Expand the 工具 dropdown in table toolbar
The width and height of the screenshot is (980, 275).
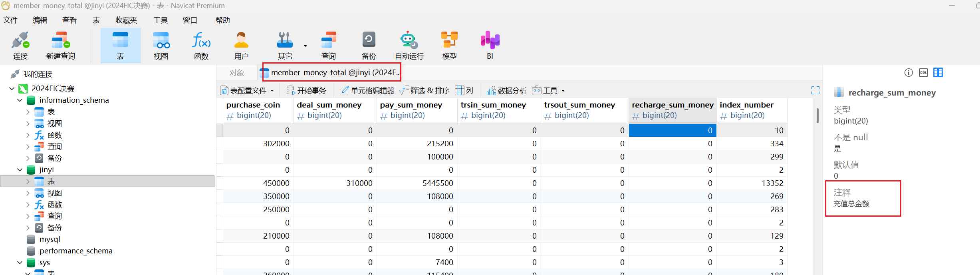pos(549,91)
